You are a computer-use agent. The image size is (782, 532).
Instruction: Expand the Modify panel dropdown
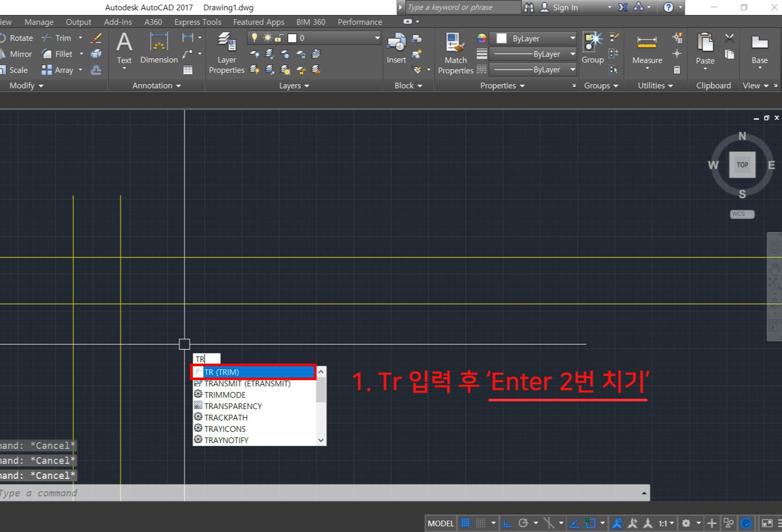click(26, 86)
